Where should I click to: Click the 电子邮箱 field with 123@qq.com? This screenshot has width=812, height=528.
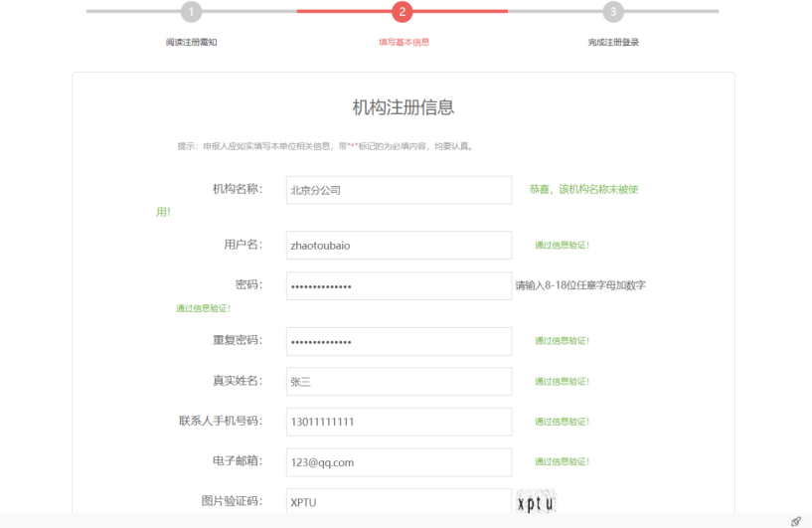tap(399, 462)
